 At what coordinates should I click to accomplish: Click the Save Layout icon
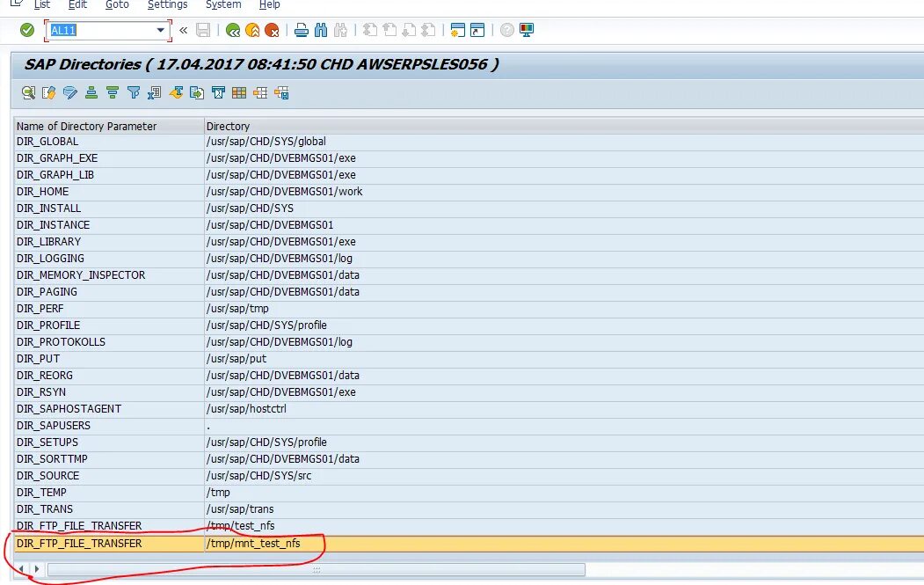(x=281, y=92)
